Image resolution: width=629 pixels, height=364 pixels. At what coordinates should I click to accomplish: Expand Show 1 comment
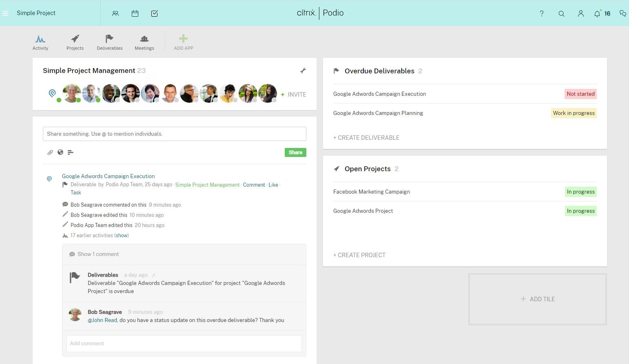[x=98, y=254]
